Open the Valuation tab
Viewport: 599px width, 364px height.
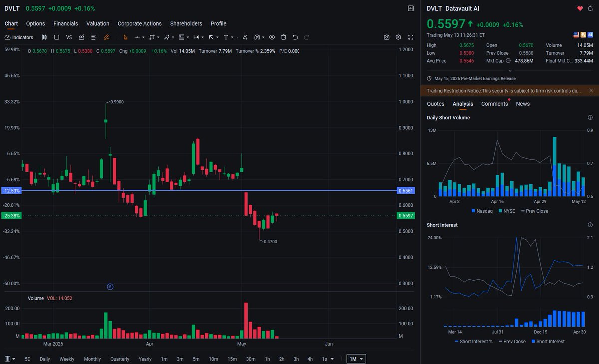pyautogui.click(x=98, y=23)
